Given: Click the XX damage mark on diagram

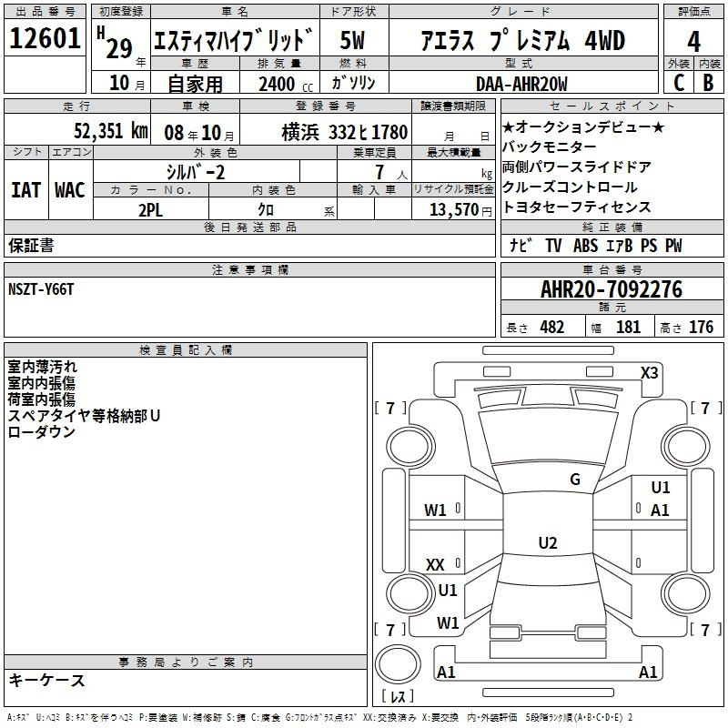Looking at the screenshot, I should pyautogui.click(x=435, y=565).
